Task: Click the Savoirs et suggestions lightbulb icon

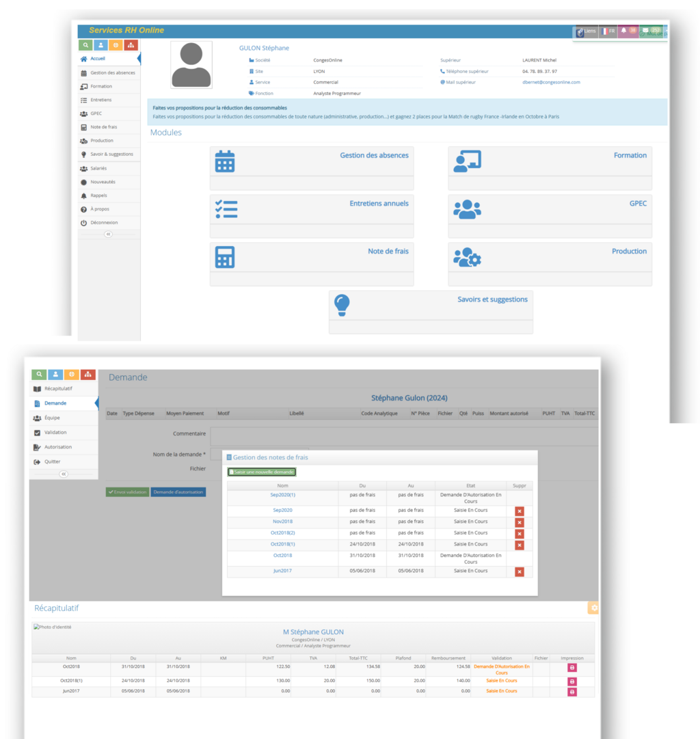Action: (x=342, y=304)
